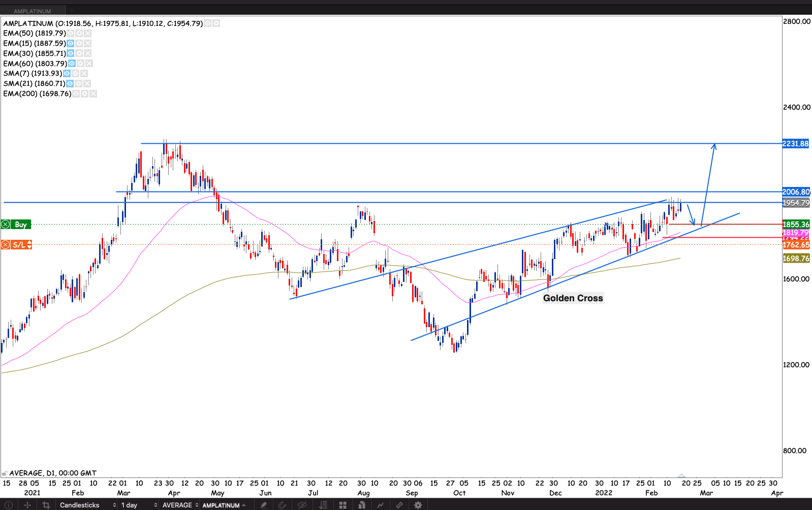Select the crop tool icon
Image resolution: width=812 pixels, height=510 pixels.
point(46,505)
